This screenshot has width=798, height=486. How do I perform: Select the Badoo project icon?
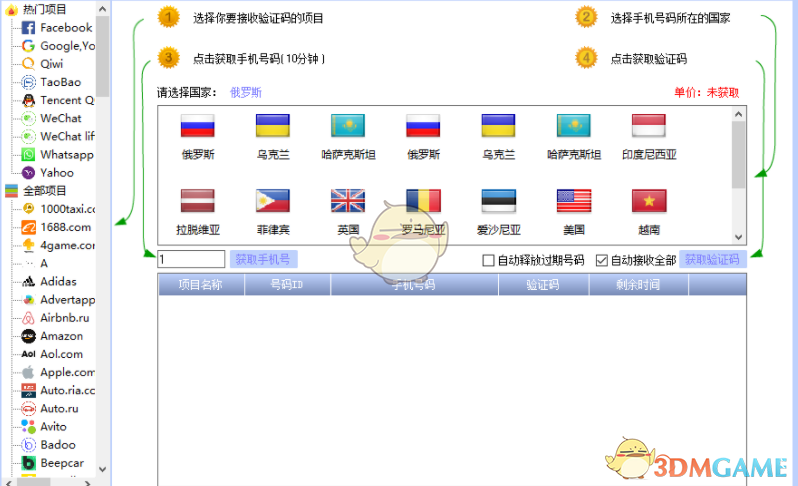(28, 445)
